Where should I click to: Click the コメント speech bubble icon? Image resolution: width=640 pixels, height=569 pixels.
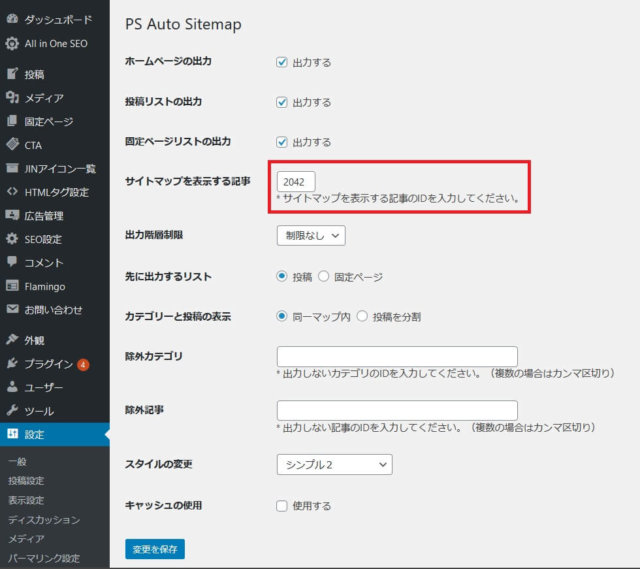coord(12,262)
